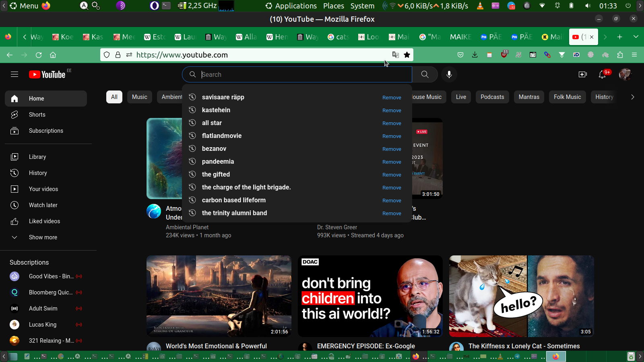Open Library in sidebar
This screenshot has height=362, width=644.
46,157
